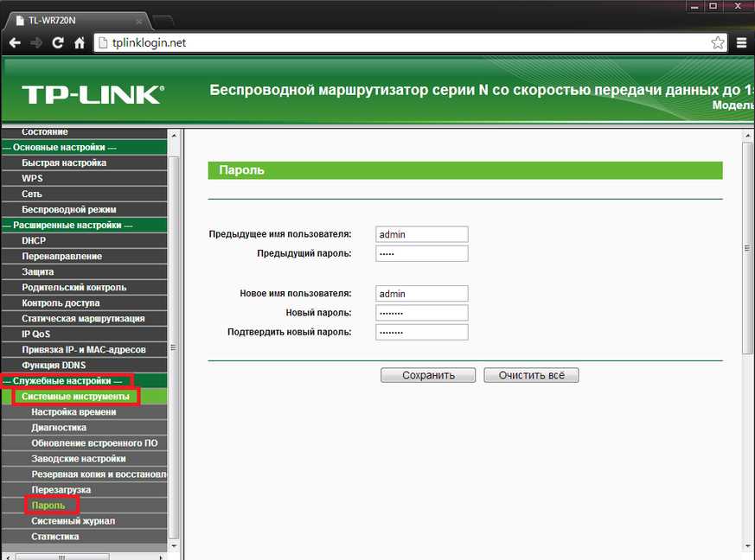755x560 pixels.
Task: Click main page scrollbar down arrow
Action: (748, 545)
